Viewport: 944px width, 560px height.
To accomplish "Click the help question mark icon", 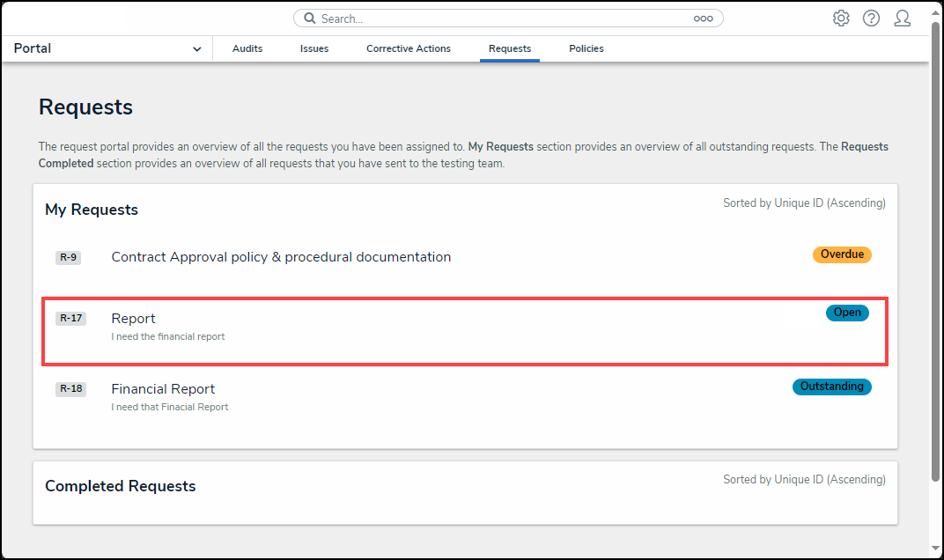I will [871, 18].
